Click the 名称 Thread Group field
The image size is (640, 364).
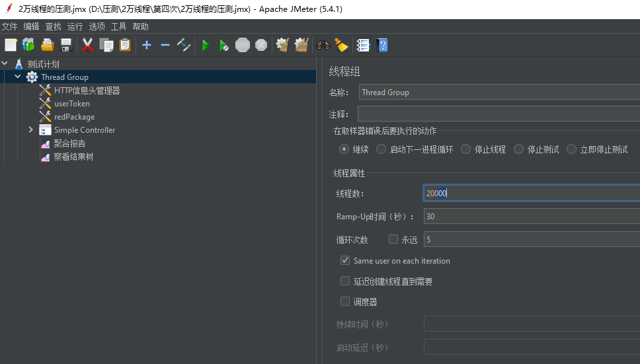click(499, 92)
